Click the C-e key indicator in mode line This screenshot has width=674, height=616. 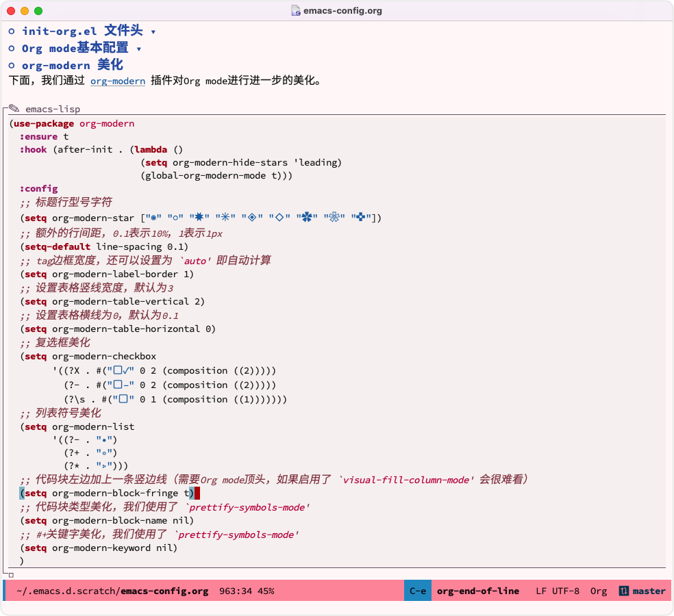pyautogui.click(x=418, y=591)
